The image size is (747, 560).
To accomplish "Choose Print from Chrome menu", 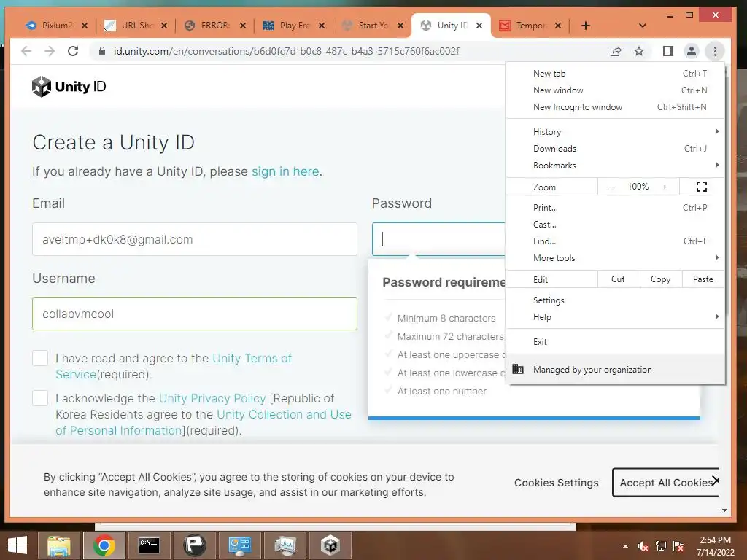I will pyautogui.click(x=614, y=208).
